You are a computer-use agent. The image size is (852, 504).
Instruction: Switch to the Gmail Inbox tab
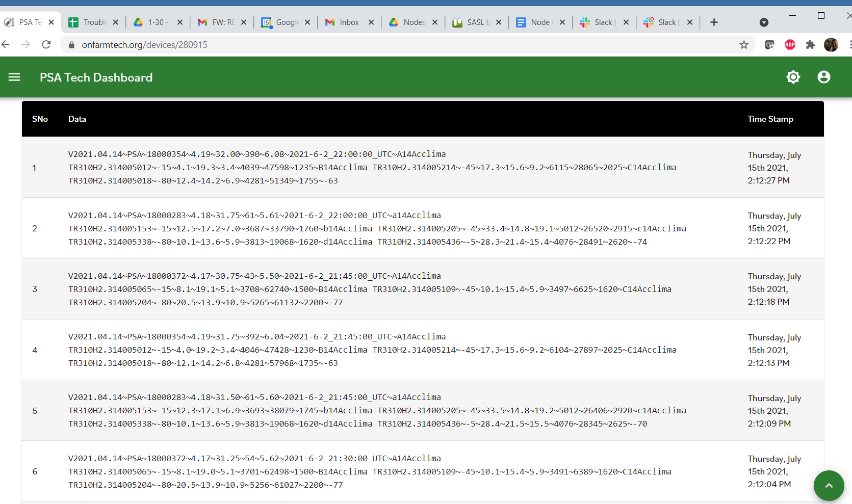point(346,22)
